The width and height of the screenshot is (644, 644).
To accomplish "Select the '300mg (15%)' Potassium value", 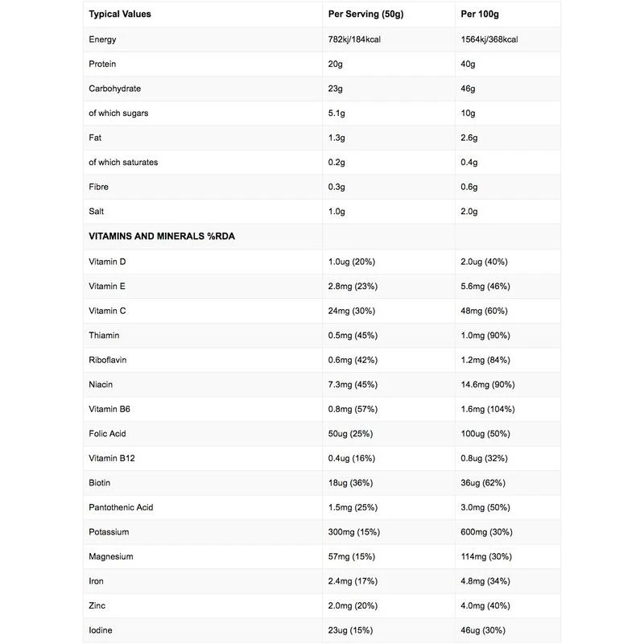I will point(355,532).
